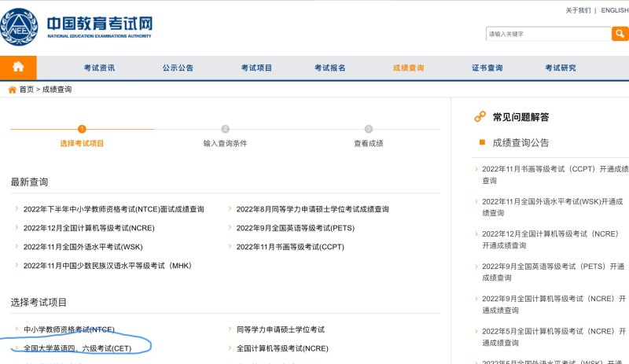The width and height of the screenshot is (629, 364).
Task: Open the 考试项目 menu
Action: point(256,68)
